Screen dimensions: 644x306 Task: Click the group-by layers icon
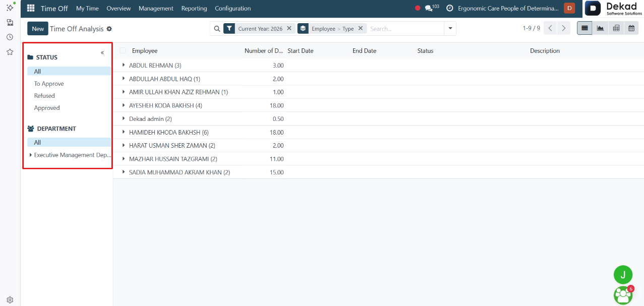[x=303, y=29]
